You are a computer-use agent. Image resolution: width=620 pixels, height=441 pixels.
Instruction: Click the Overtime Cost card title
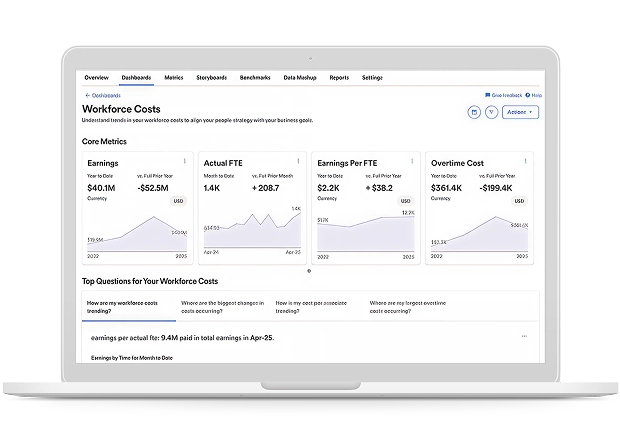pos(457,163)
